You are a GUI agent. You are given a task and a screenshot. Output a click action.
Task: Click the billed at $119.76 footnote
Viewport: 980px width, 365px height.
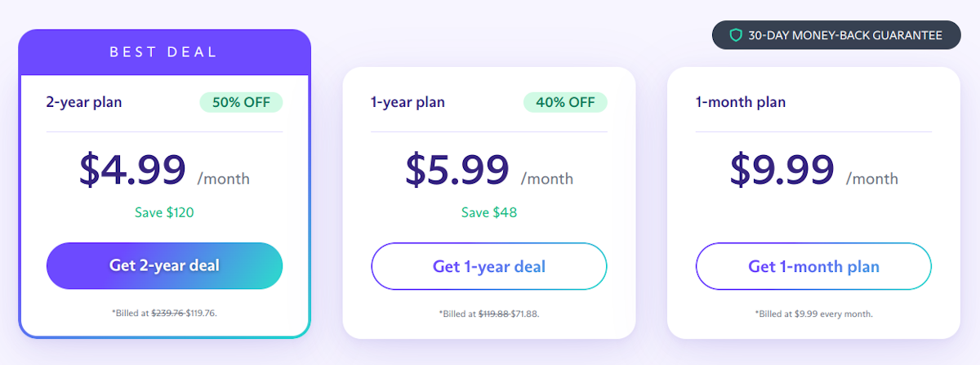coord(164,313)
